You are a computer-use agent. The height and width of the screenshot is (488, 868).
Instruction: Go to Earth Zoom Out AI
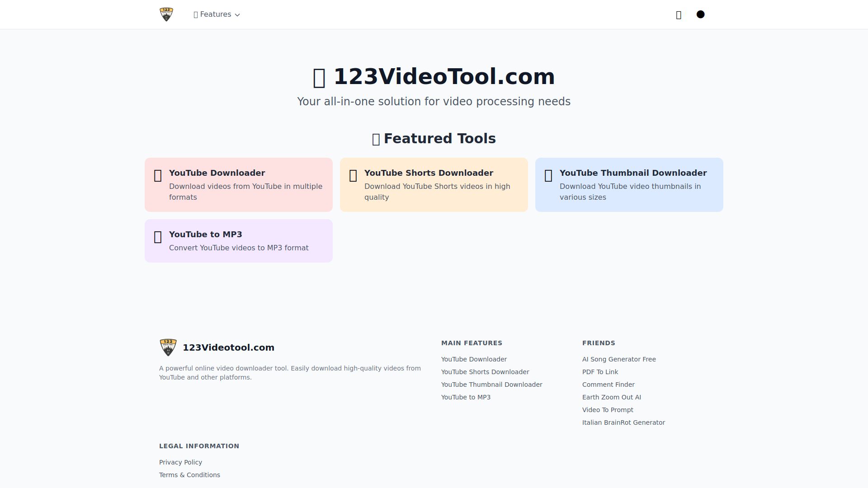611,397
